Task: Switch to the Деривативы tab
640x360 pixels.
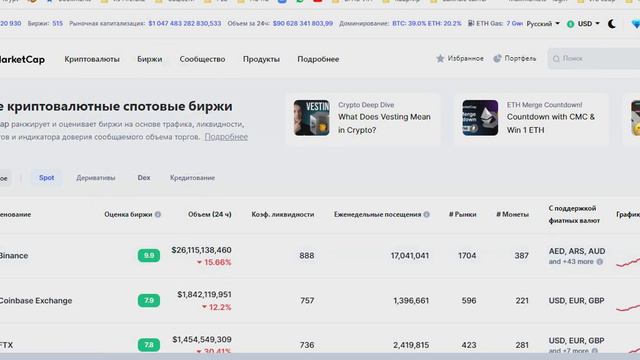Action: (x=96, y=178)
